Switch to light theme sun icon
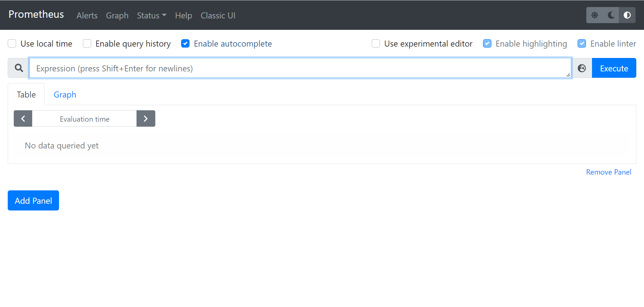Viewport: 644px width, 307px height. tap(595, 15)
